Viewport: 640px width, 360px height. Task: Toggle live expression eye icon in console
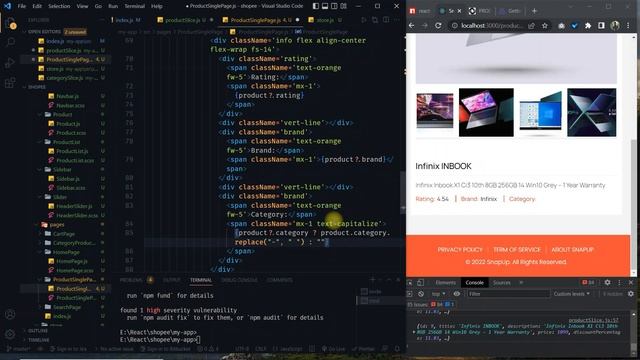[x=457, y=294]
